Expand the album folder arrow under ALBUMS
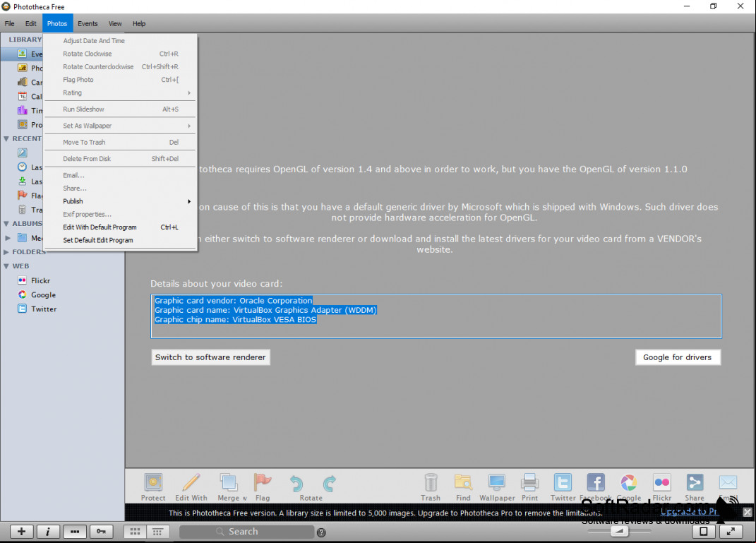Viewport: 756px width, 543px height. 8,238
